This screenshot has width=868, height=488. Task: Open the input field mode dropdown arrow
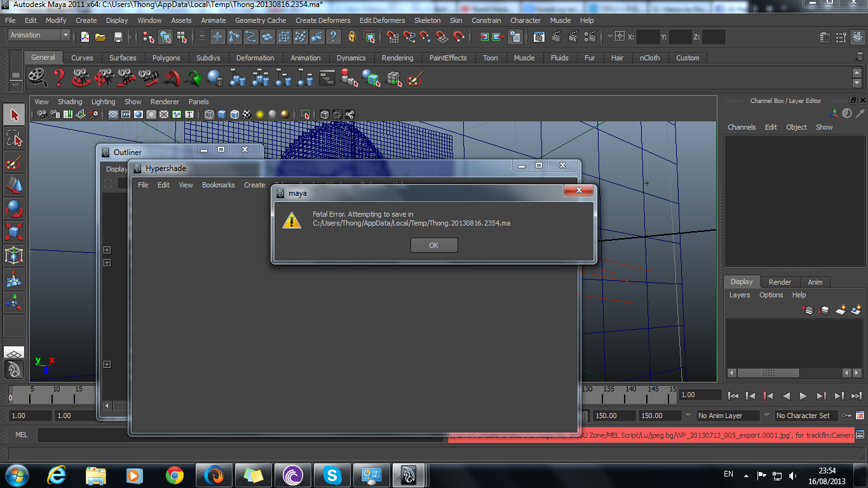[611, 37]
